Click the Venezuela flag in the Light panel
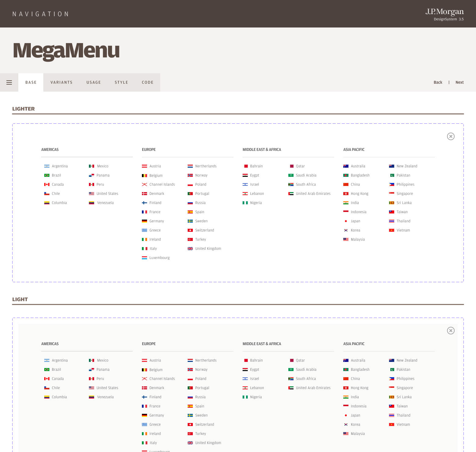This screenshot has height=452, width=476. (92, 397)
